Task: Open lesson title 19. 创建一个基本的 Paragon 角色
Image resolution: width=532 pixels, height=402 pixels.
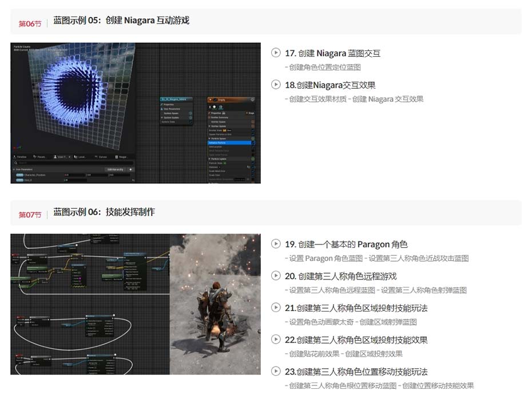Action: point(346,245)
